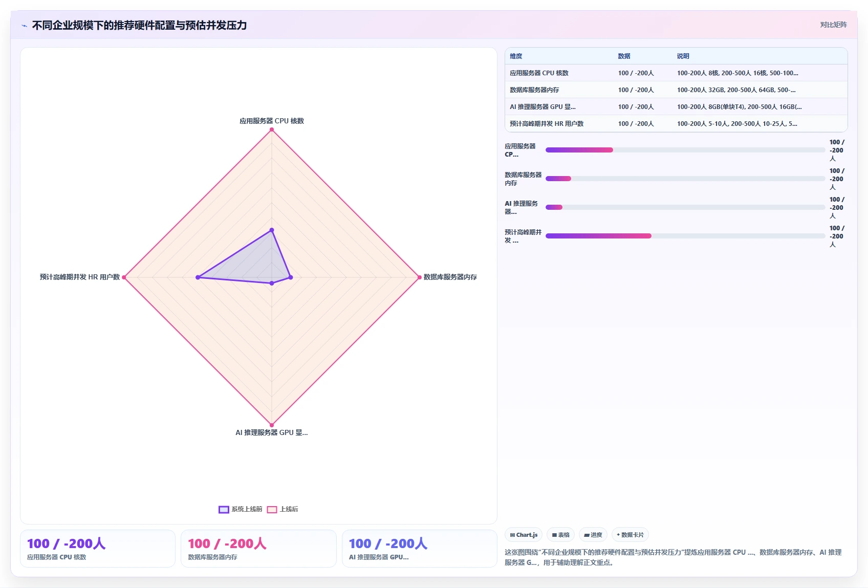Click the purple data point on the HR 用户数 axis
This screenshot has height=588, width=868.
[198, 277]
